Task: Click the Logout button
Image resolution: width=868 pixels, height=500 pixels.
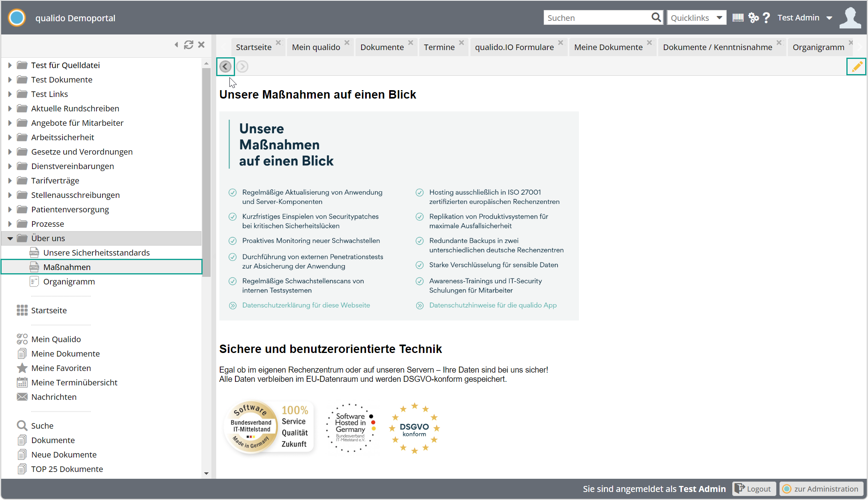Action: (x=754, y=489)
